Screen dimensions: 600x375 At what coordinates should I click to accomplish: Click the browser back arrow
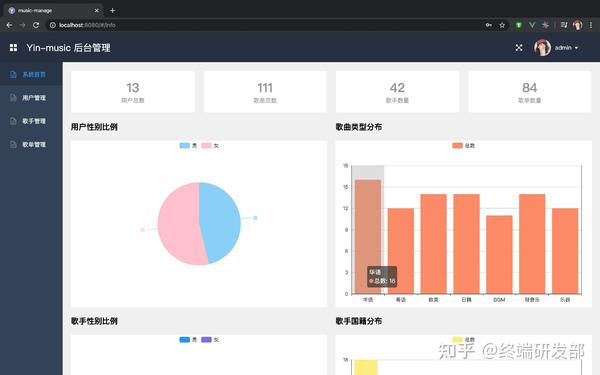(x=10, y=25)
